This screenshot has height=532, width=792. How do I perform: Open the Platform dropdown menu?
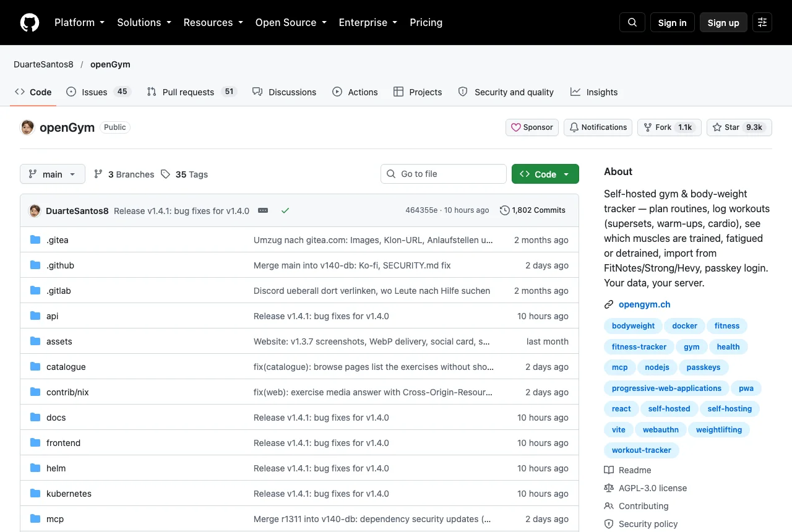(x=79, y=22)
